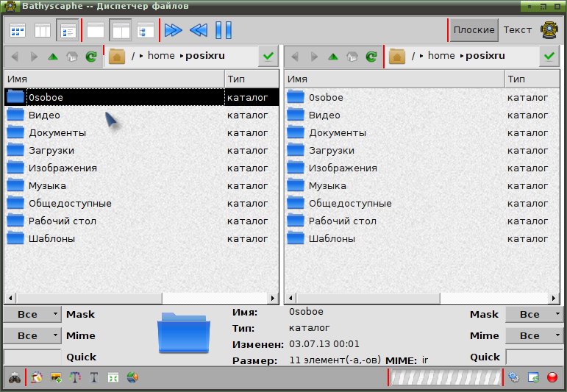Select Загрузки folder in right panel
Screen dimensions: 567x392
tap(422, 151)
